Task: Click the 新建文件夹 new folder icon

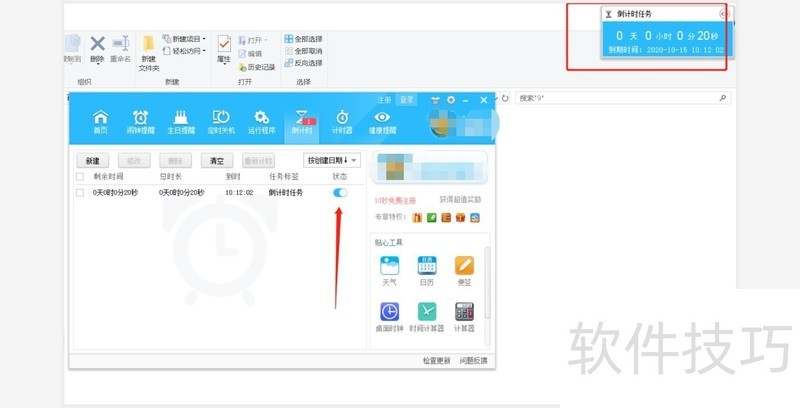Action: coord(149,54)
